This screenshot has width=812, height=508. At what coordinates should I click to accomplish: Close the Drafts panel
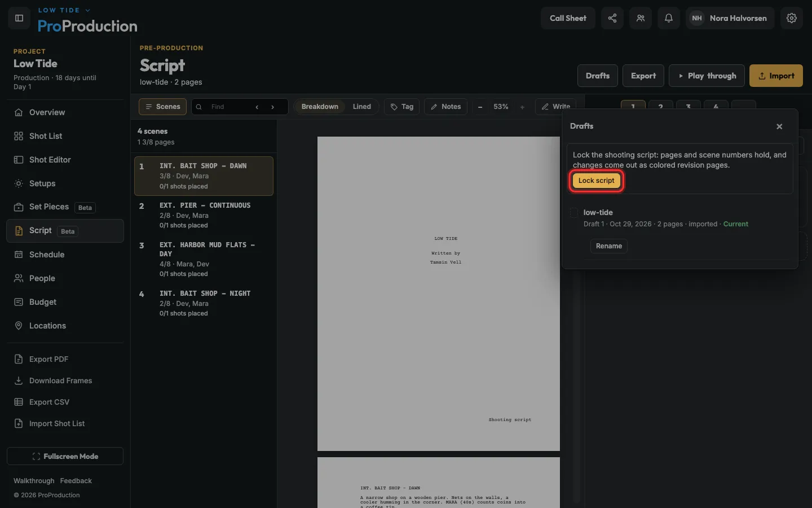tap(779, 126)
